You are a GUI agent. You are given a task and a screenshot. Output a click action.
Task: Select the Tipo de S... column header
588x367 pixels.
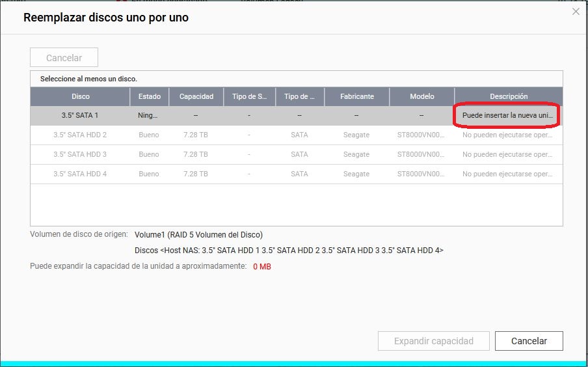coord(249,96)
